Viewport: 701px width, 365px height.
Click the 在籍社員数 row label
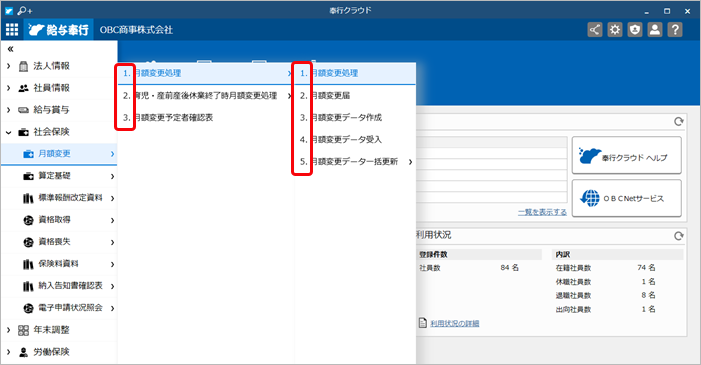point(573,268)
